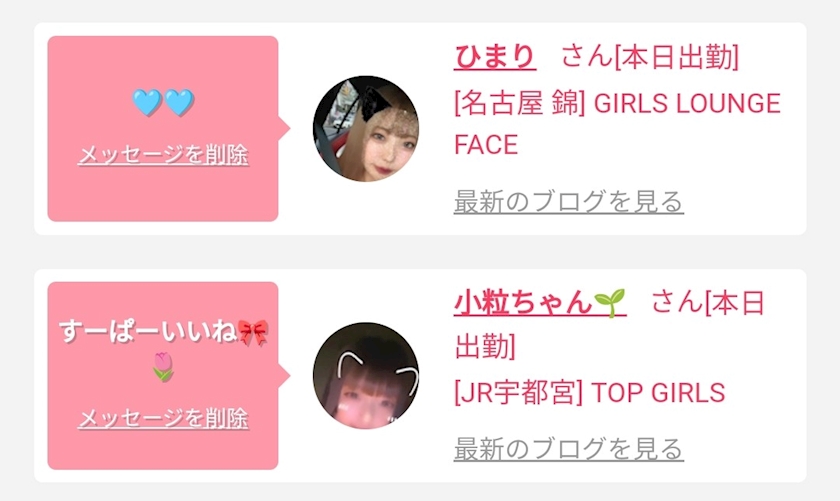Image resolution: width=840 pixels, height=501 pixels.
Task: Open ひまり profile name link
Action: pos(495,57)
